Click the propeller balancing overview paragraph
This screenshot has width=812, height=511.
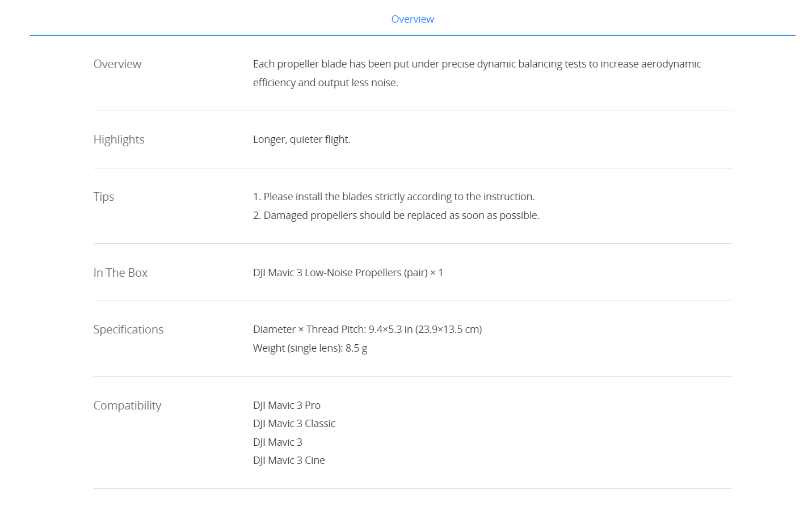coord(477,73)
